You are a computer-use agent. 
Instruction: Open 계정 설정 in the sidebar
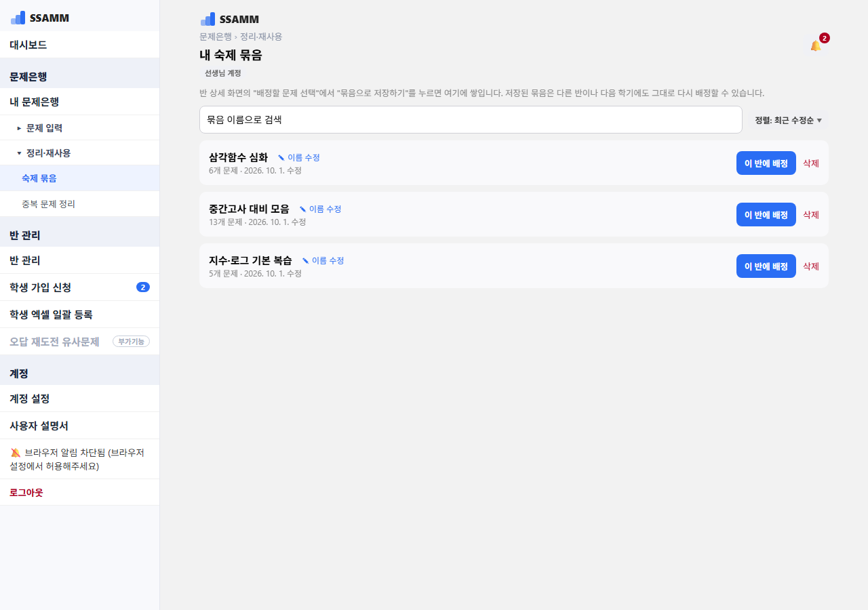(79, 399)
